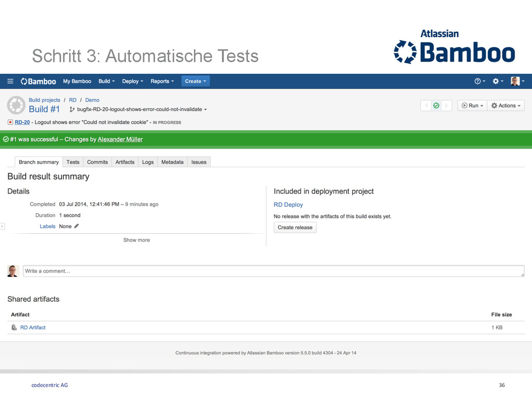
Task: Click the branch icon before branch name
Action: pyautogui.click(x=72, y=110)
